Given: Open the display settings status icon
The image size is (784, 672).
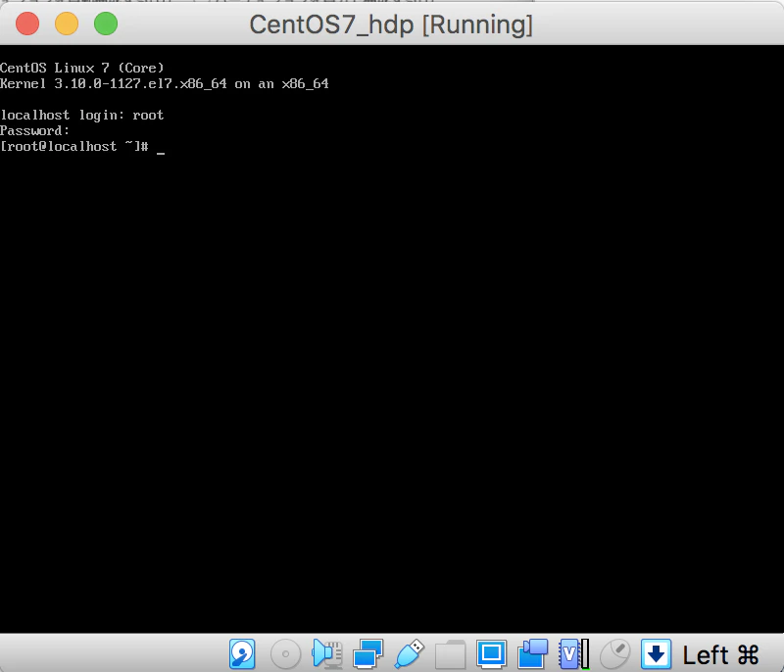Looking at the screenshot, I should 491,653.
